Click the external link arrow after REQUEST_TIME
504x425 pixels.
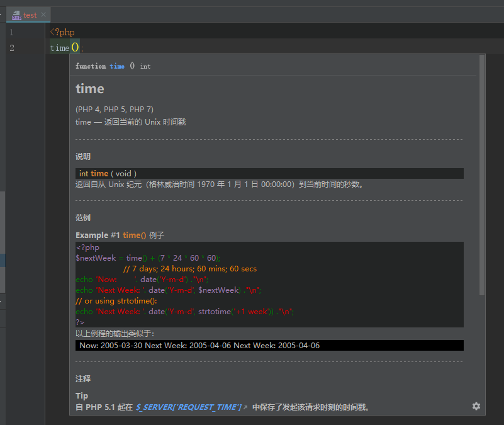[x=245, y=407]
